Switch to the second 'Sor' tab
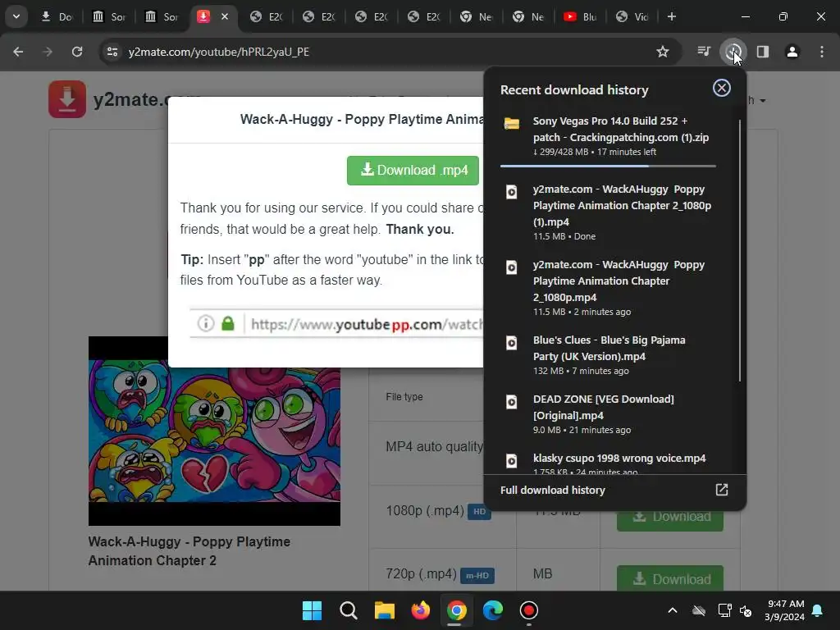The image size is (840, 630). [x=162, y=16]
